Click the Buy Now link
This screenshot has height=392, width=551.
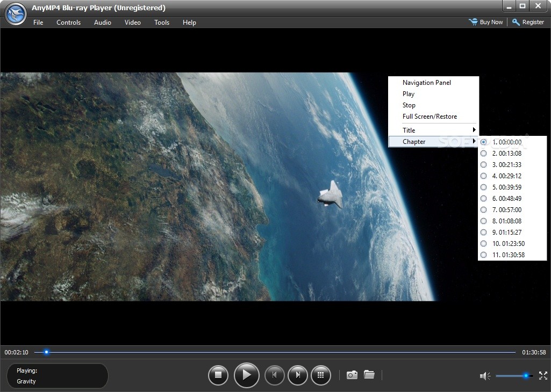tap(485, 22)
